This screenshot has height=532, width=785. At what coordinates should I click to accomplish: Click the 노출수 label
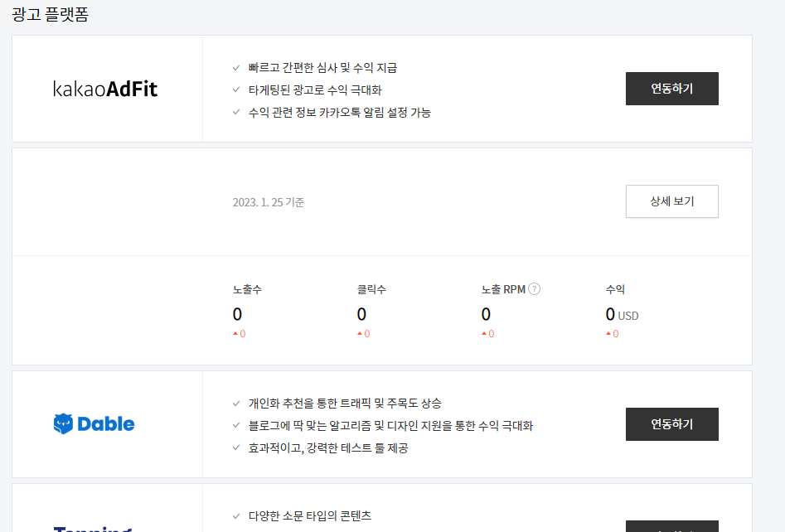247,289
